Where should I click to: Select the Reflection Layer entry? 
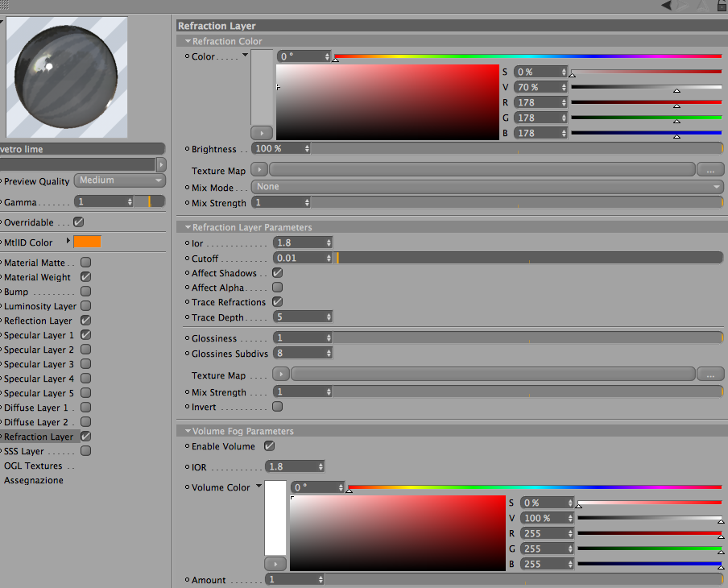click(x=38, y=321)
